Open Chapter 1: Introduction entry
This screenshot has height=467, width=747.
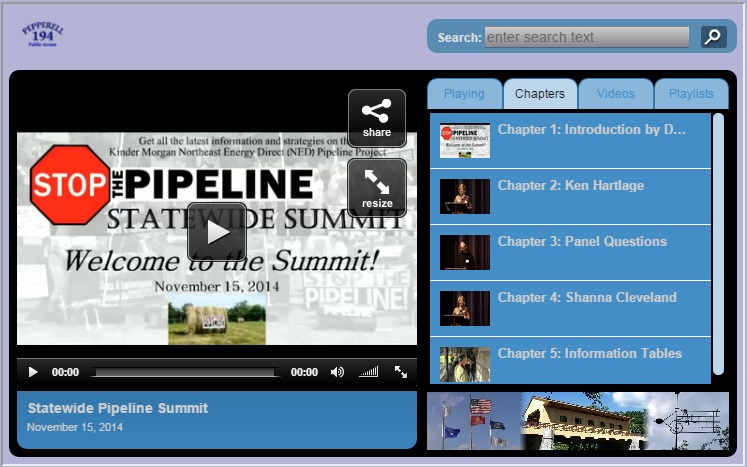pos(570,140)
